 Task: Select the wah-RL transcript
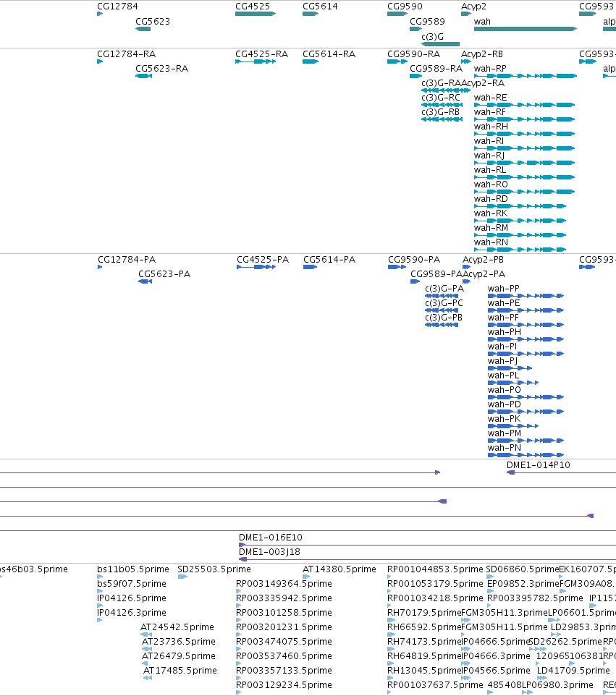pyautogui.click(x=525, y=177)
